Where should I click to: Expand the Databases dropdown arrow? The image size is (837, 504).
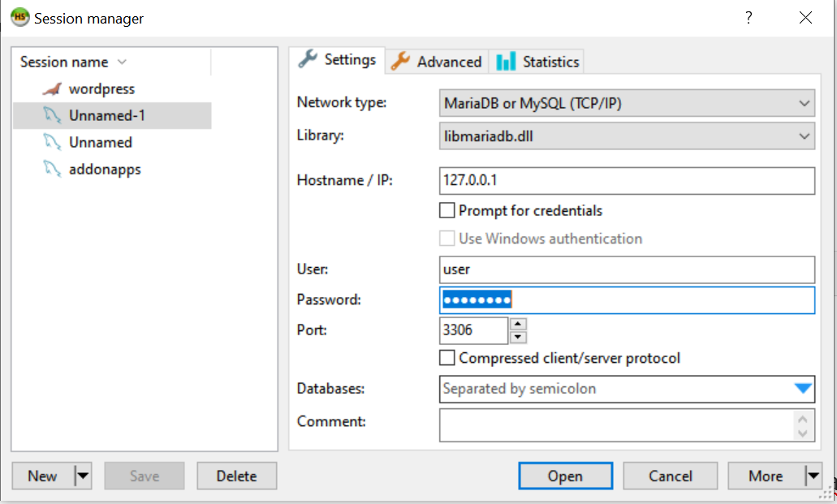click(802, 389)
